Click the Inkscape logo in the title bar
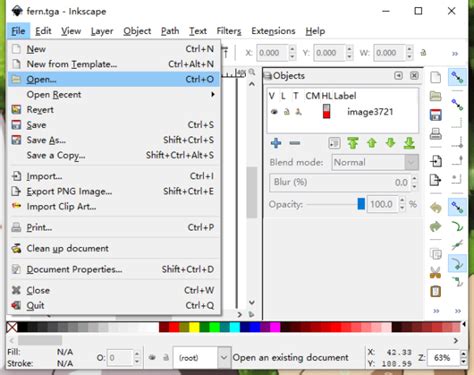This screenshot has width=474, height=375. pyautogui.click(x=17, y=11)
